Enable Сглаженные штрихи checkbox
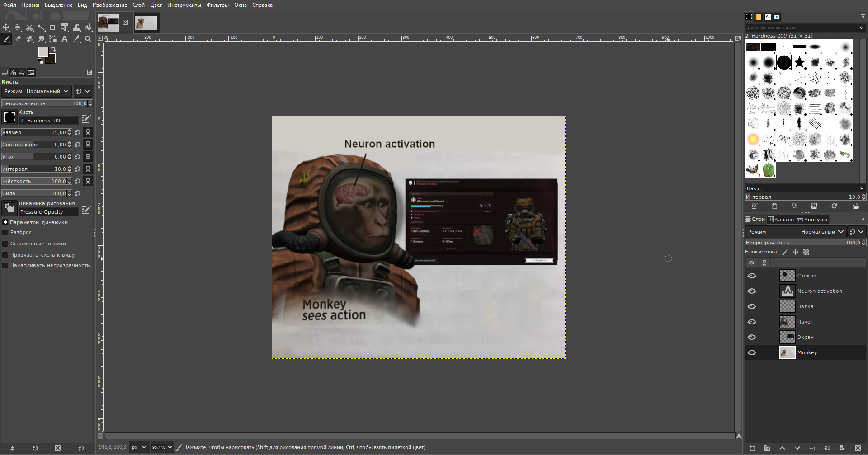Viewport: 868px width, 455px height. pyautogui.click(x=5, y=244)
